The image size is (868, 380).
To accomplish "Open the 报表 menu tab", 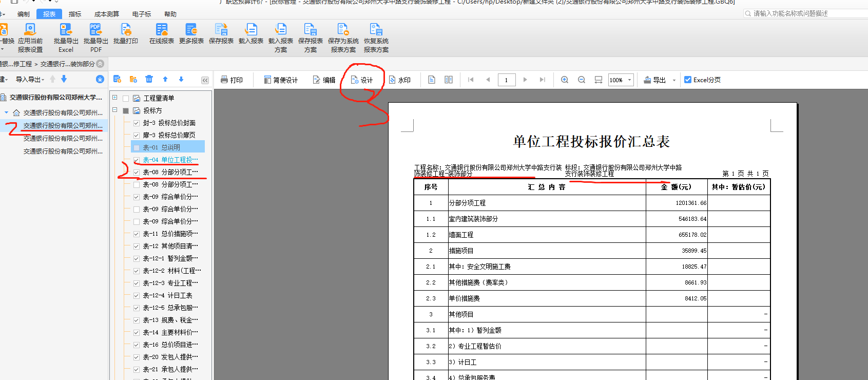I will [49, 14].
